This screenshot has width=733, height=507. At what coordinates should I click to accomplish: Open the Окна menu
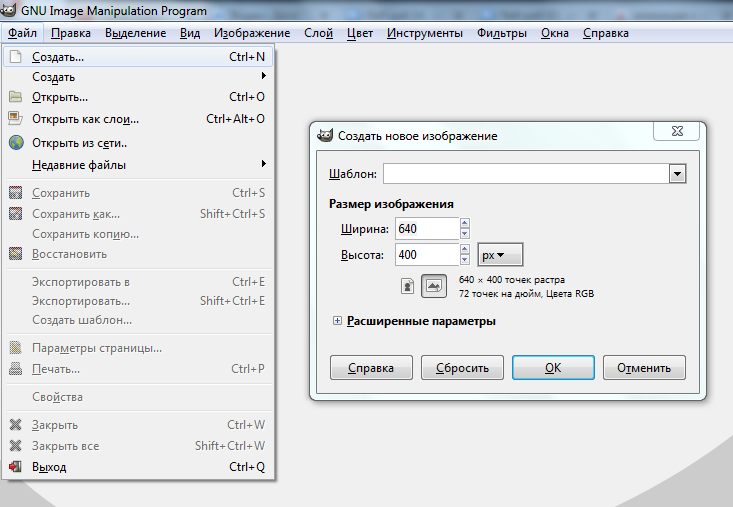(x=555, y=33)
